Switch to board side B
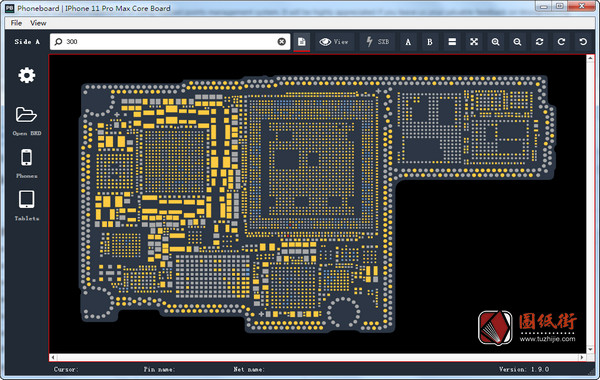600x380 pixels. (430, 42)
